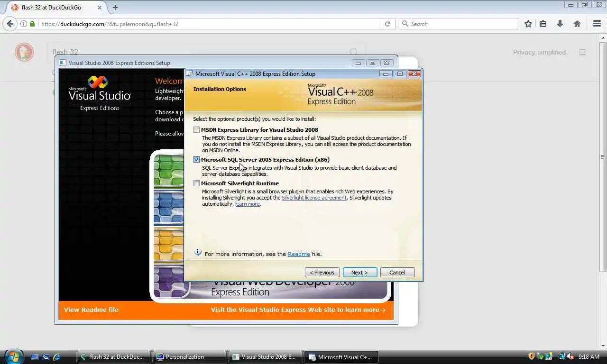This screenshot has height=364, width=607.
Task: Reload the page with the refresh icon
Action: [x=387, y=24]
